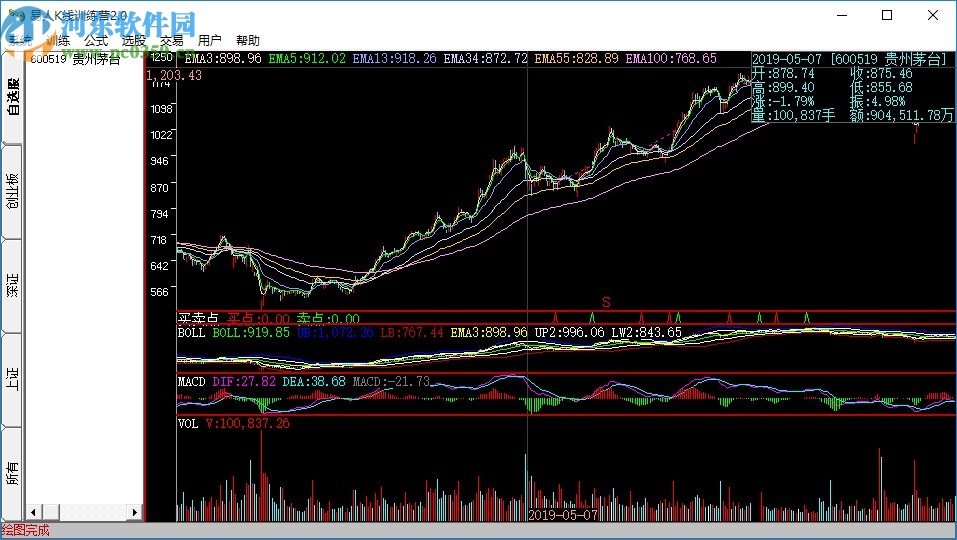Switch to the 自选股 side tab
This screenshot has width=957, height=540.
13,98
